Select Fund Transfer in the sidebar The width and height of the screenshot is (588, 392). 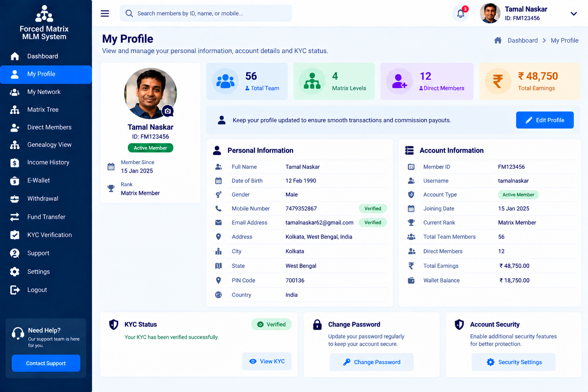click(46, 217)
